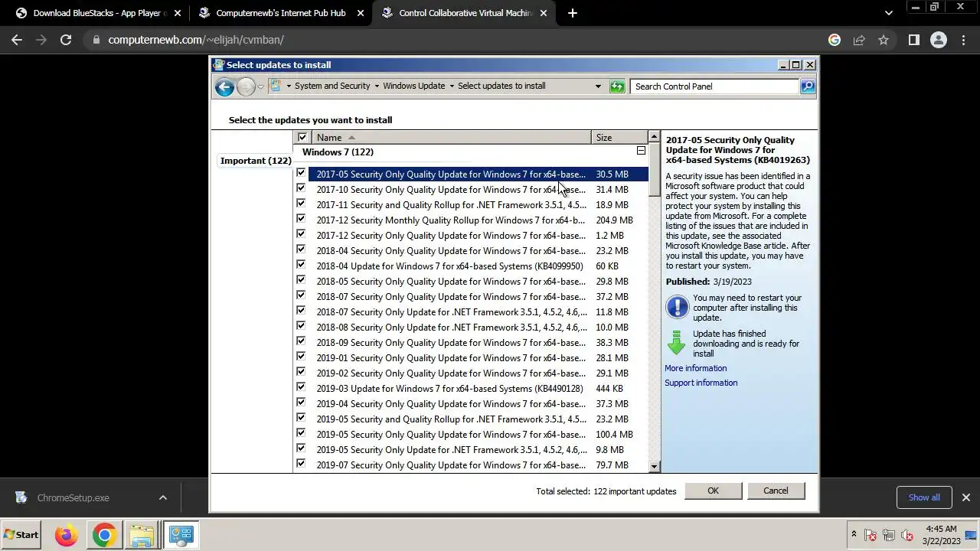Uncheck the 2017-10 Security Only Quality Update
The height and width of the screenshot is (551, 980).
(301, 189)
